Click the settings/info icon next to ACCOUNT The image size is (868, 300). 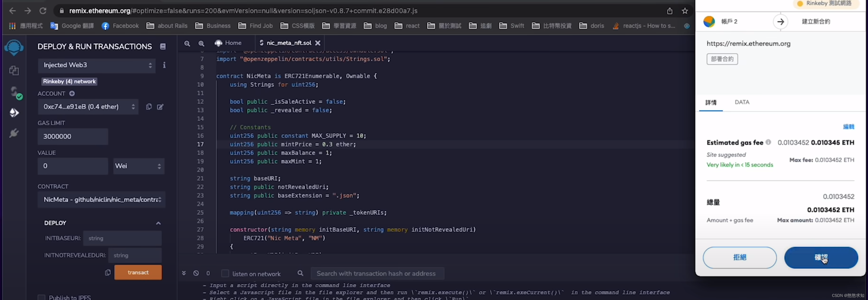pos(72,93)
